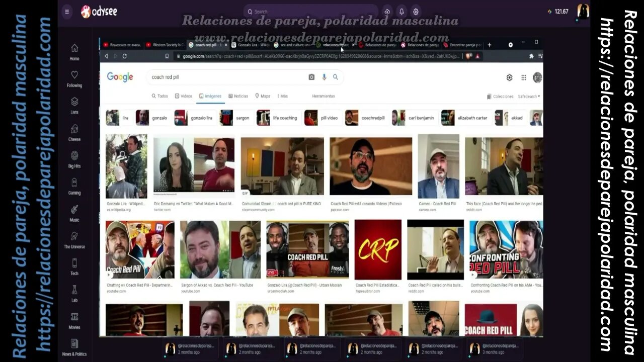
Task: Click browser reload button
Action: [x=125, y=56]
